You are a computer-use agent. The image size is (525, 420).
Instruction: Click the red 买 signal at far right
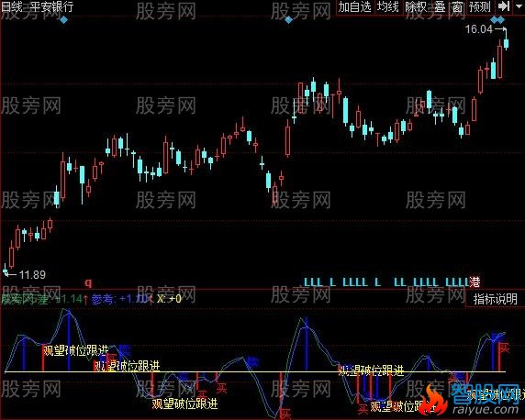pos(504,348)
